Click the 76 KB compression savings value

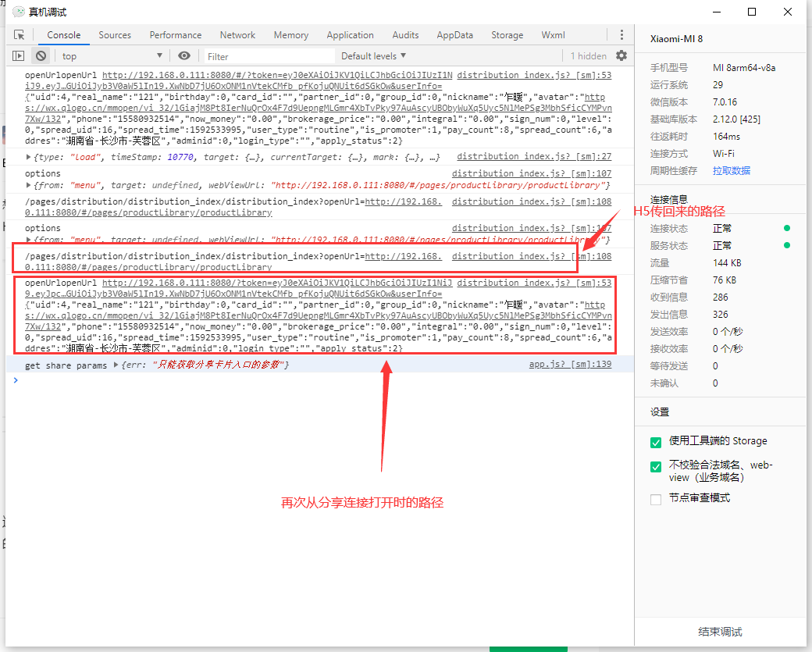(724, 280)
